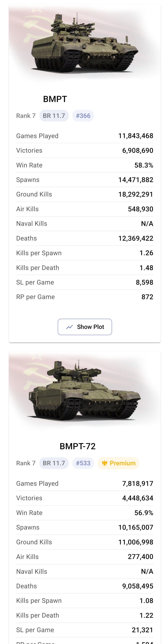Click the Show Plot button
Screen dimensions: 164x644
click(x=85, y=326)
